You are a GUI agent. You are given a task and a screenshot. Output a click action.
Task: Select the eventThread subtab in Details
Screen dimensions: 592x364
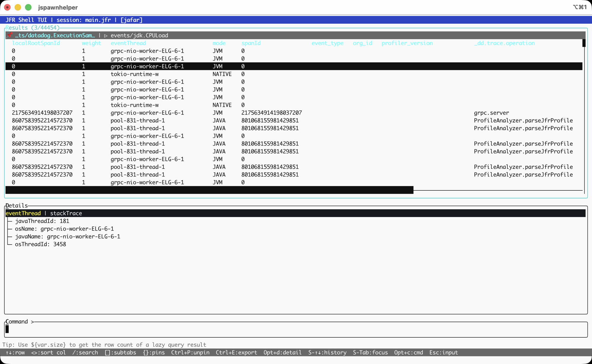(23, 213)
